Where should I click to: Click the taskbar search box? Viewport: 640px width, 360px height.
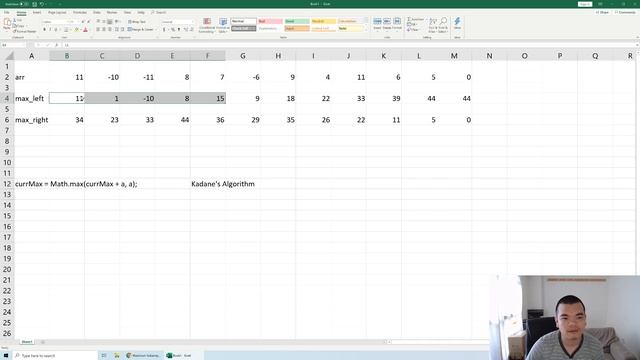[x=55, y=356]
